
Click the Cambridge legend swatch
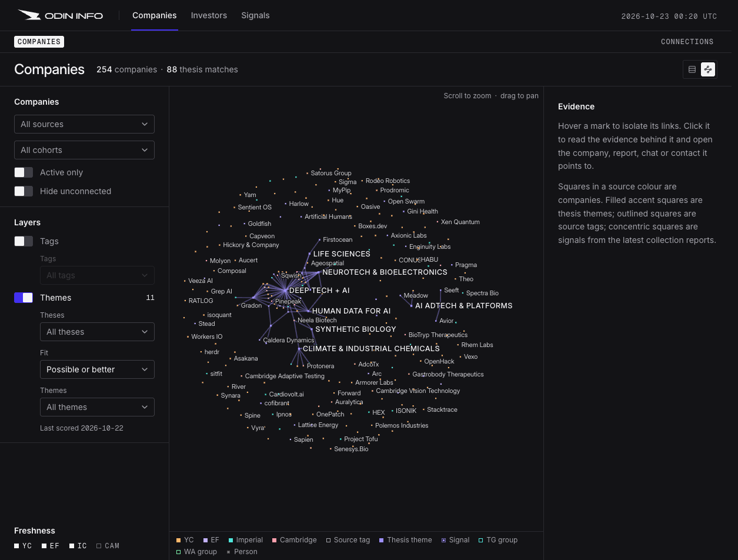point(274,540)
